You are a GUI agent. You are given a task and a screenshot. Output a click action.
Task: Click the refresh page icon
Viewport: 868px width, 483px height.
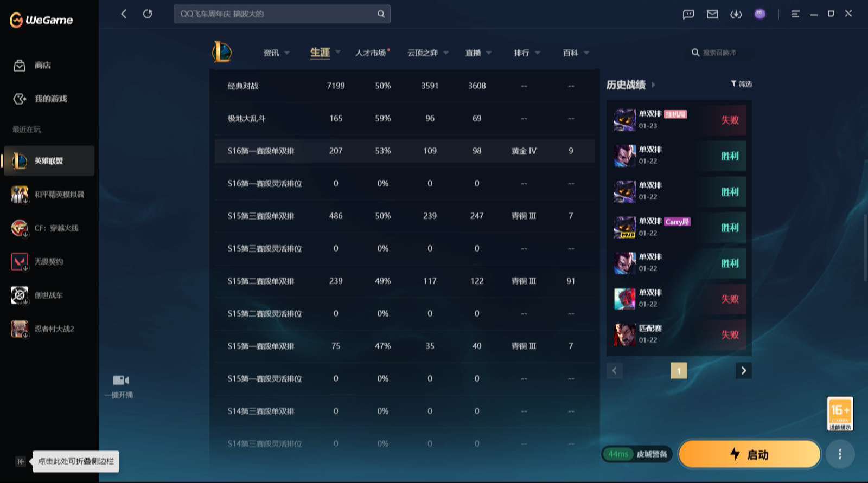click(x=148, y=14)
